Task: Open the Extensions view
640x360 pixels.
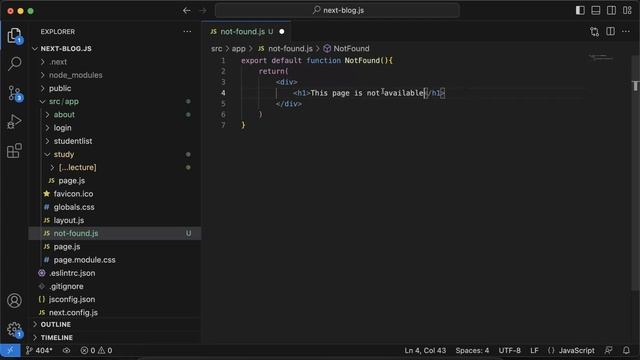Action: tap(14, 150)
